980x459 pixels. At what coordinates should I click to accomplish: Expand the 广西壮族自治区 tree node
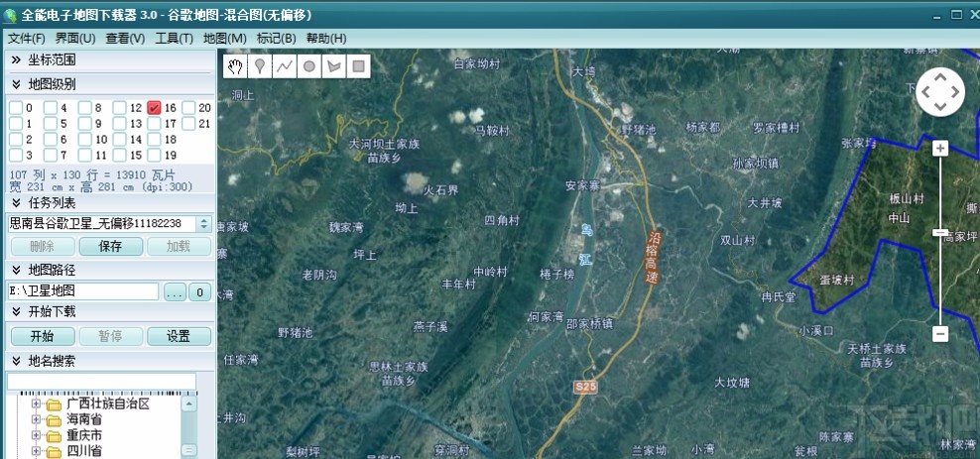tap(36, 404)
